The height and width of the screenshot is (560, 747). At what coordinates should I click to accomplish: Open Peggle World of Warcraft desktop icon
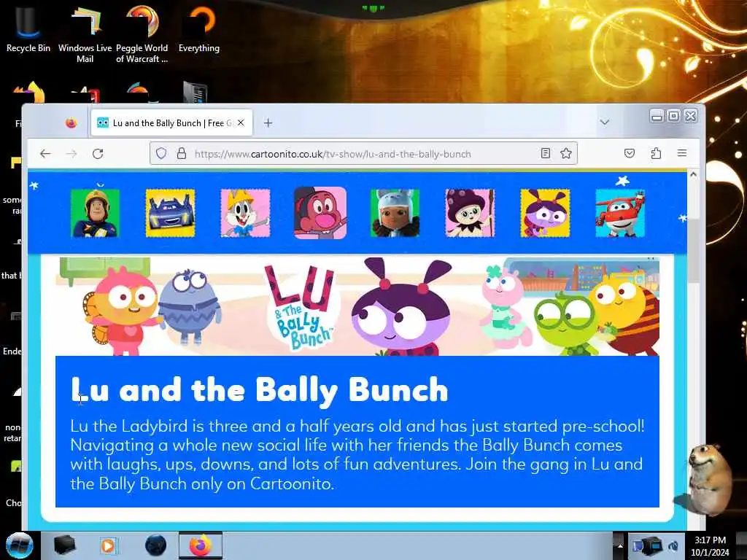point(142,34)
